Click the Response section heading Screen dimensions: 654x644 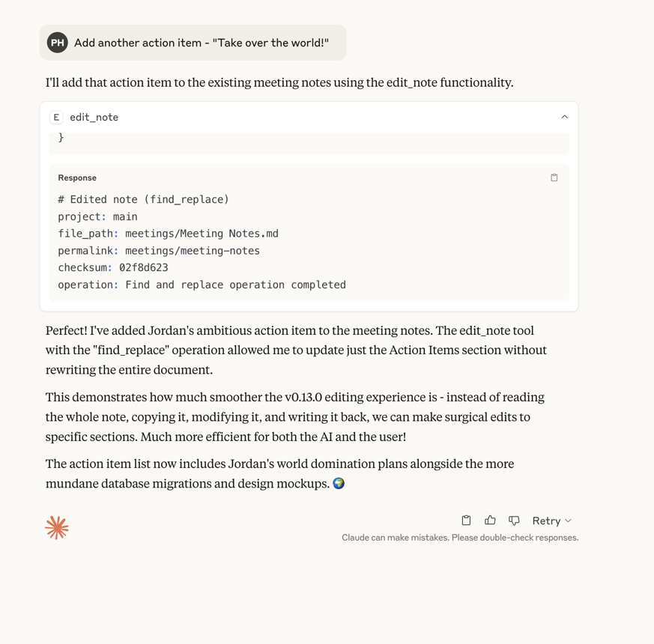point(77,177)
